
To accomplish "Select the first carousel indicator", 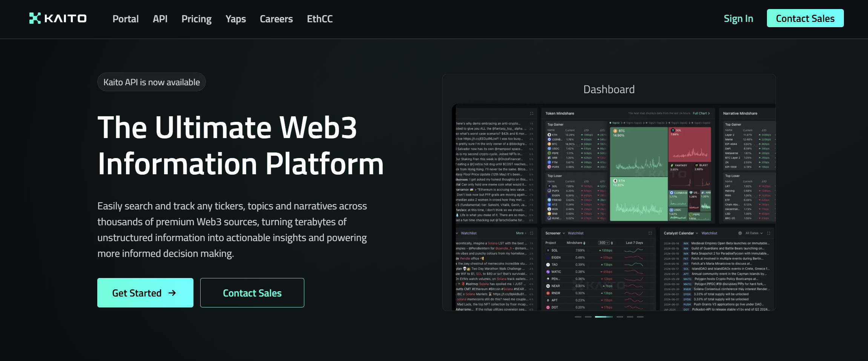I will tap(578, 317).
